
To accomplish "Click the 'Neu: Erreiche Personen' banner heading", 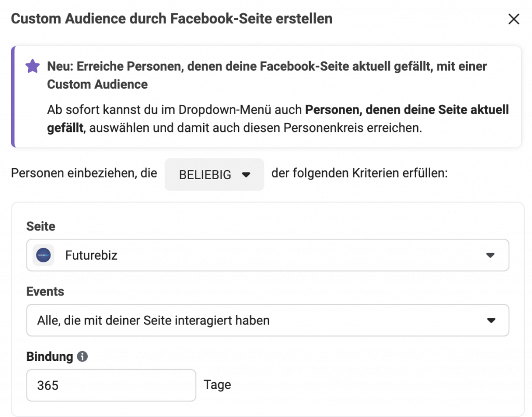I will [x=267, y=75].
